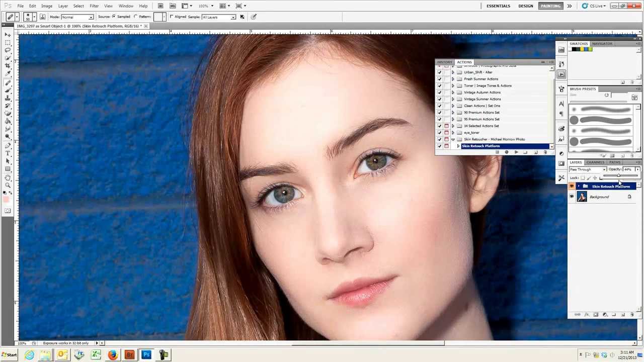Open the Layer menu
Viewport: 644px width, 362px height.
click(63, 6)
